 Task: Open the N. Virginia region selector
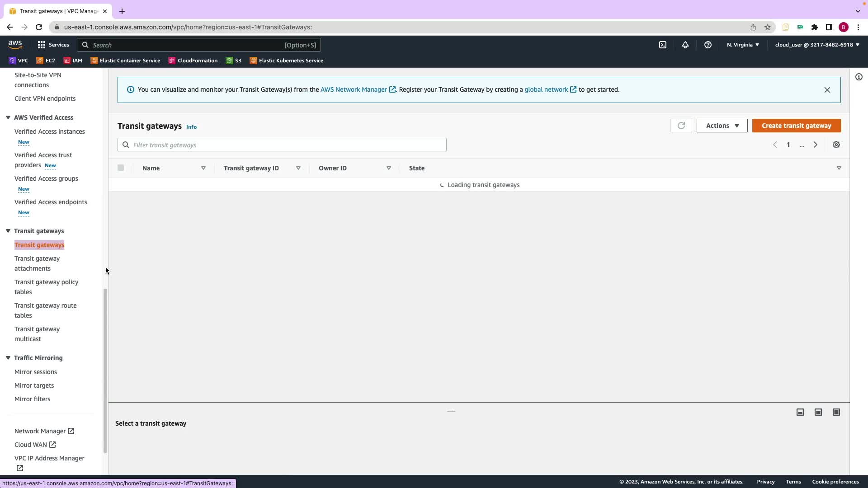[742, 45]
